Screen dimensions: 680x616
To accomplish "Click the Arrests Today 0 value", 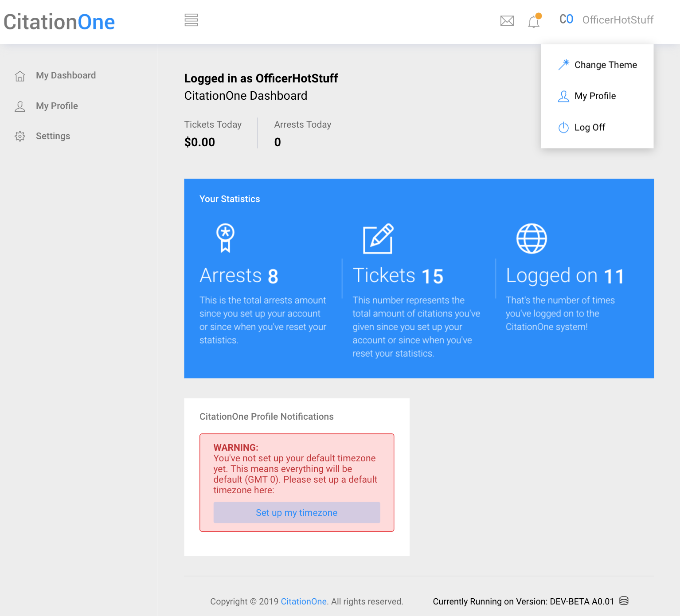I will 277,142.
